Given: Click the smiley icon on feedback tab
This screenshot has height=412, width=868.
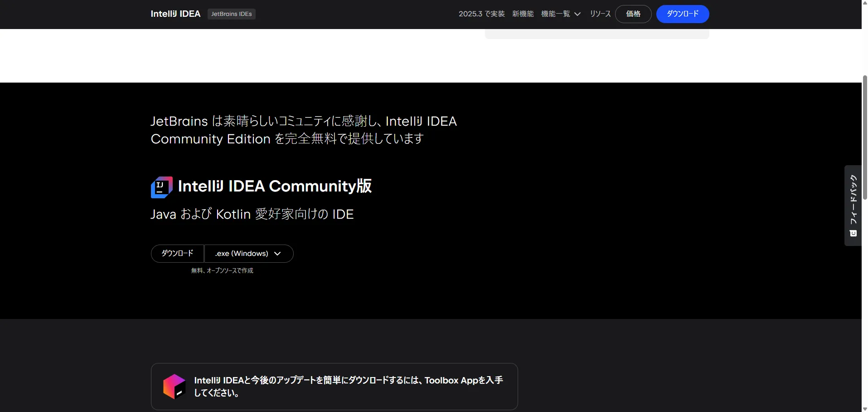Looking at the screenshot, I should pyautogui.click(x=853, y=233).
